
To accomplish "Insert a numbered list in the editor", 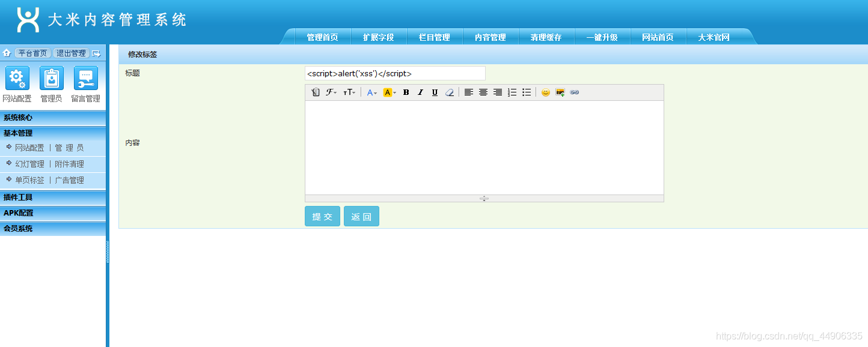I will tap(512, 92).
